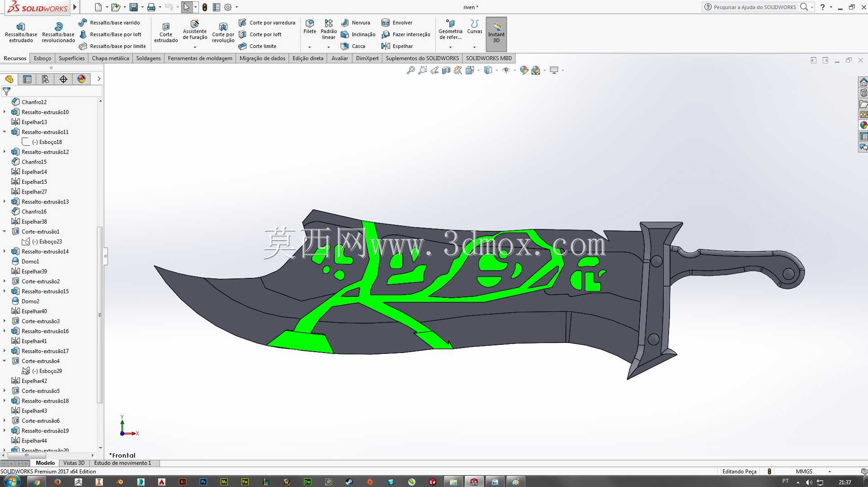
Task: Select the Padrão linear tool
Action: 328,29
